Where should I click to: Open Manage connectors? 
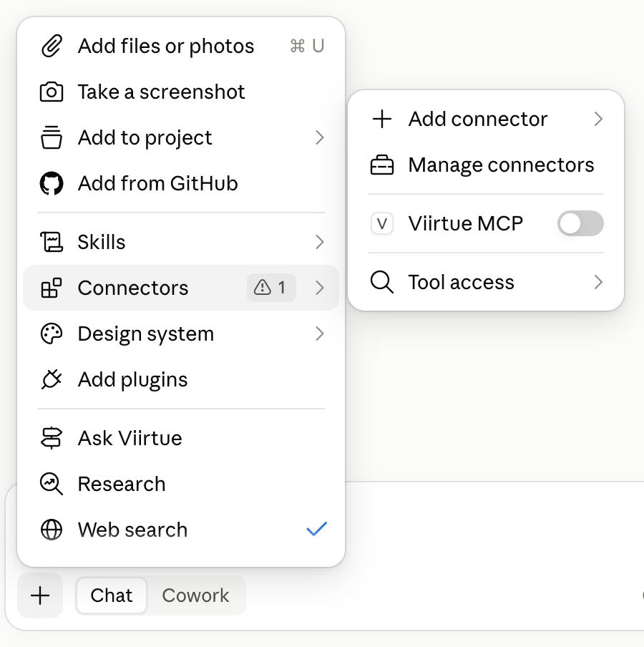pos(486,165)
